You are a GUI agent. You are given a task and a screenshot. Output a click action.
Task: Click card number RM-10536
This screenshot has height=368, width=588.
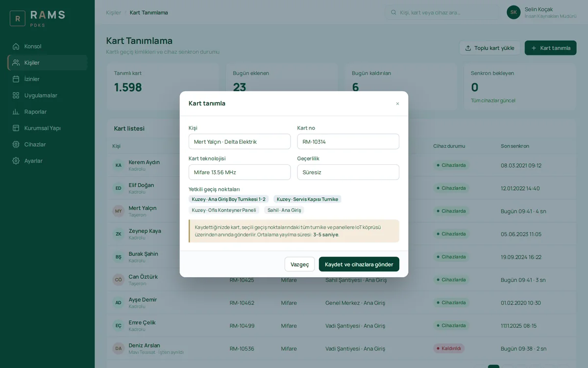point(242,349)
